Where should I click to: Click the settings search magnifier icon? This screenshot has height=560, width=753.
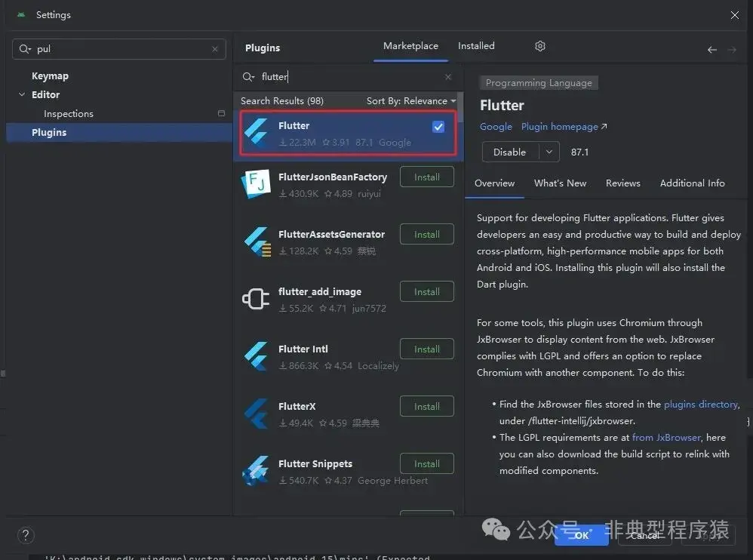[x=24, y=49]
